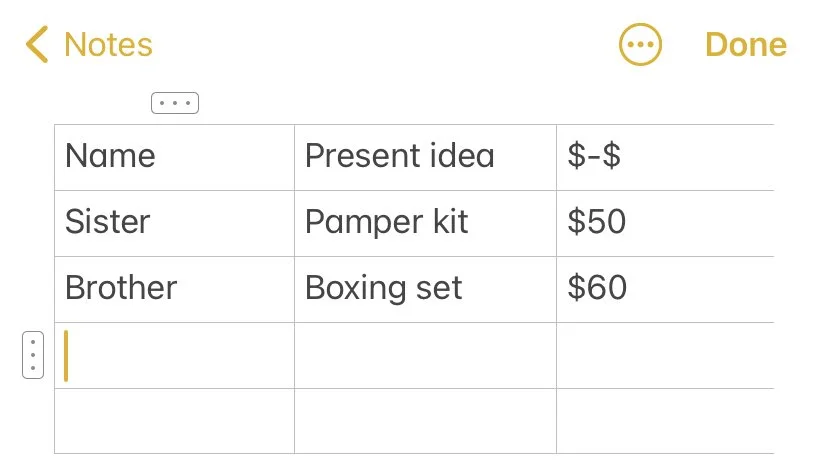This screenshot has width=828, height=470.
Task: Tap the Boxing set cell
Action: point(425,289)
